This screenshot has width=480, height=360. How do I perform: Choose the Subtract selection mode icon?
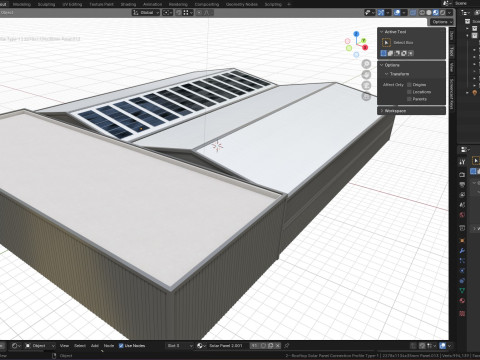[x=397, y=53]
